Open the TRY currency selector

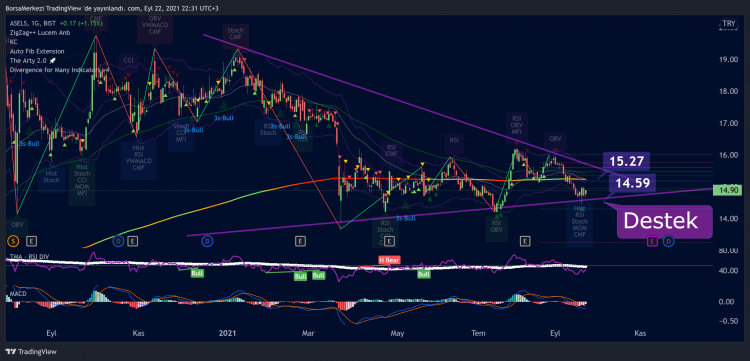[728, 23]
